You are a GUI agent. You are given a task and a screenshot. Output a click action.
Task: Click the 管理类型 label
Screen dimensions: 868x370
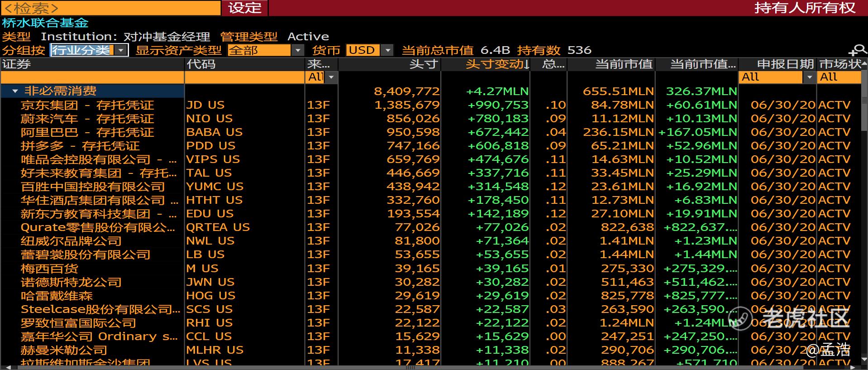coord(249,37)
